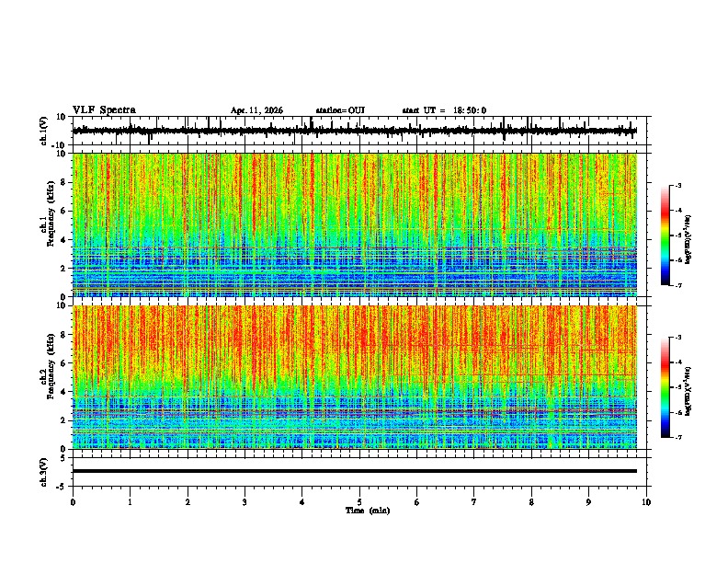Screen dimensions: 728x563
Task: Click the "-3" label on ch.2 color scale
Action: click(x=678, y=338)
